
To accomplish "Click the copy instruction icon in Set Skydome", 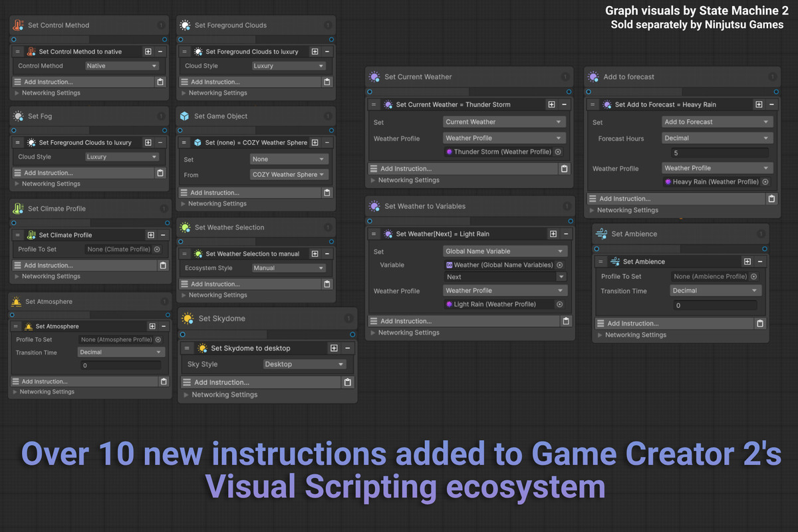I will (x=348, y=382).
